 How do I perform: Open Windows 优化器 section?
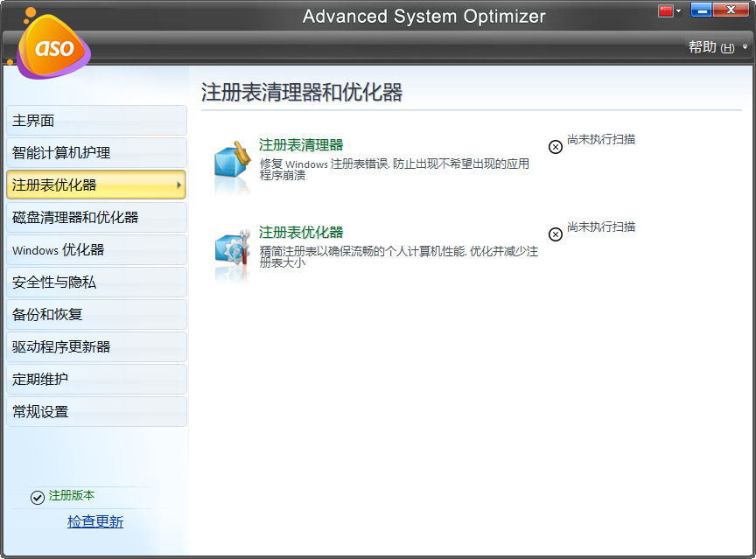[x=96, y=249]
